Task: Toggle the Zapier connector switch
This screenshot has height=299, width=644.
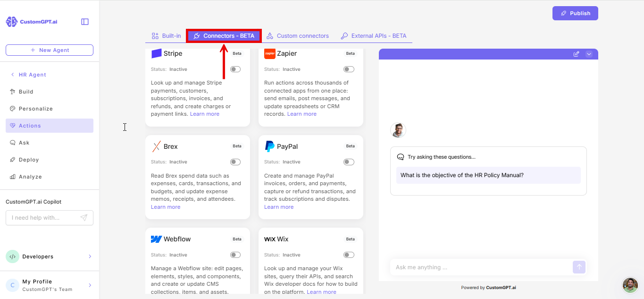Action: pos(349,69)
